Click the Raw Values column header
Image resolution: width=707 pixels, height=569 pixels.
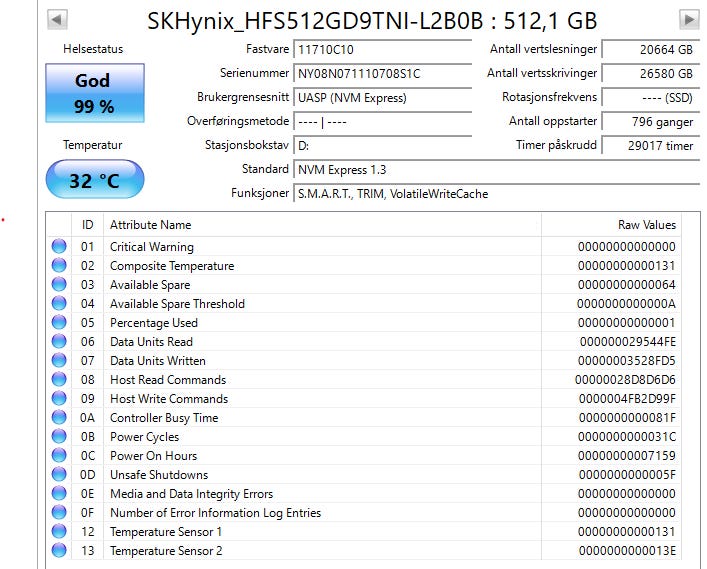tap(611, 225)
